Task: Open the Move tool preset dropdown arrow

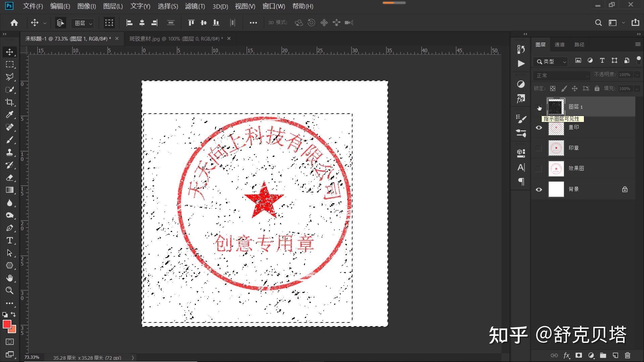Action: coord(45,23)
